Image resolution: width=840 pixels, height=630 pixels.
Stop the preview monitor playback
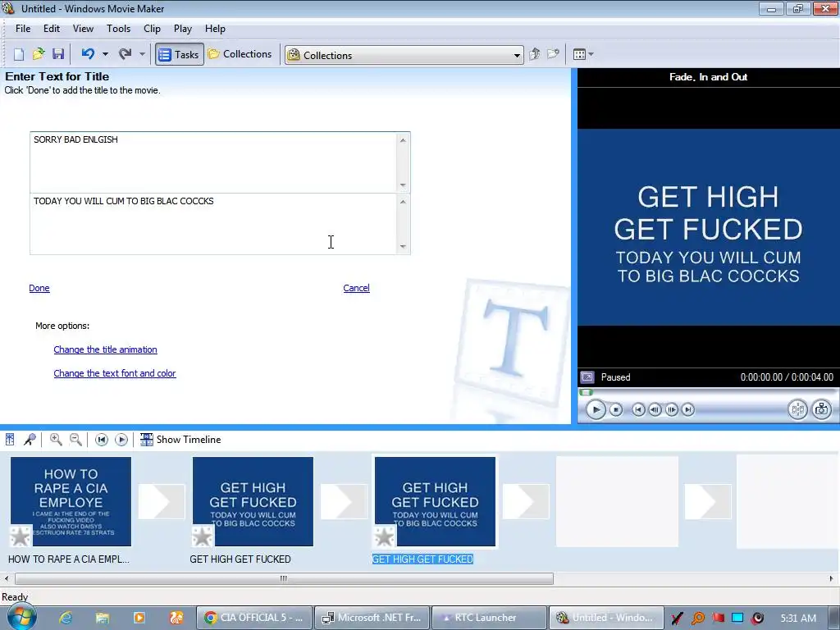point(616,410)
